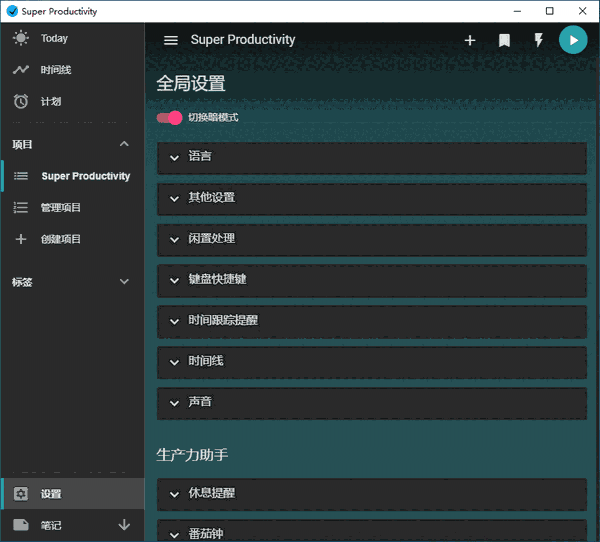Close the Super Productivity window
This screenshot has width=600, height=542.
click(x=582, y=11)
